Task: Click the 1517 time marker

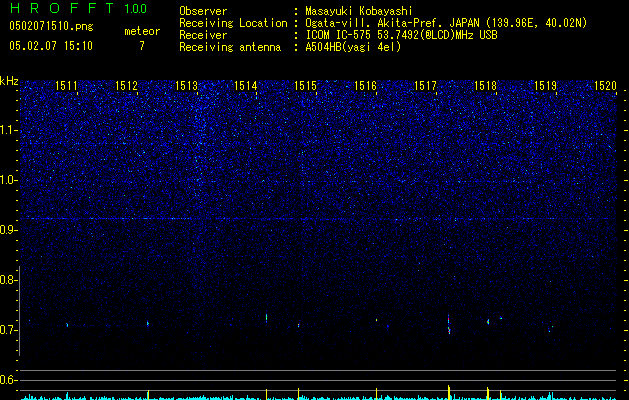Action: tap(425, 86)
